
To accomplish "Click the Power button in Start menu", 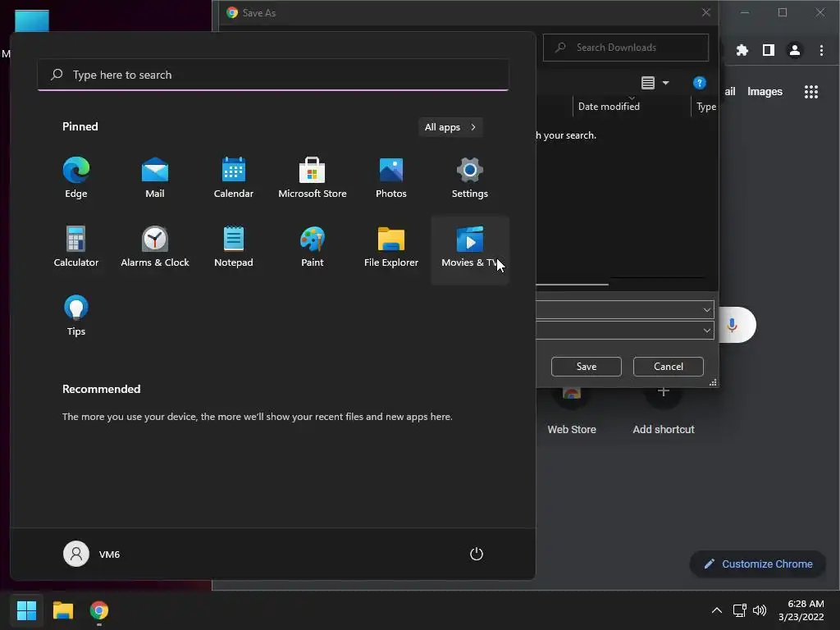I will point(477,554).
